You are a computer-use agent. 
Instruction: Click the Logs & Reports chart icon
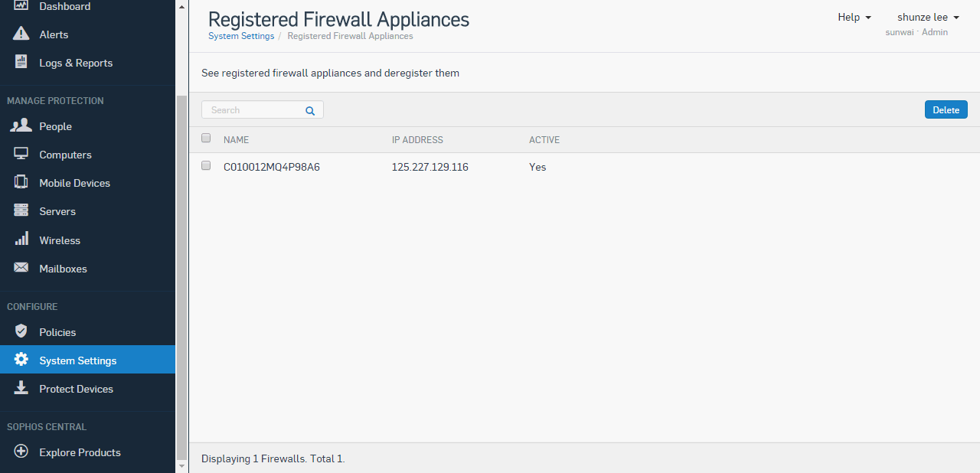click(x=21, y=63)
